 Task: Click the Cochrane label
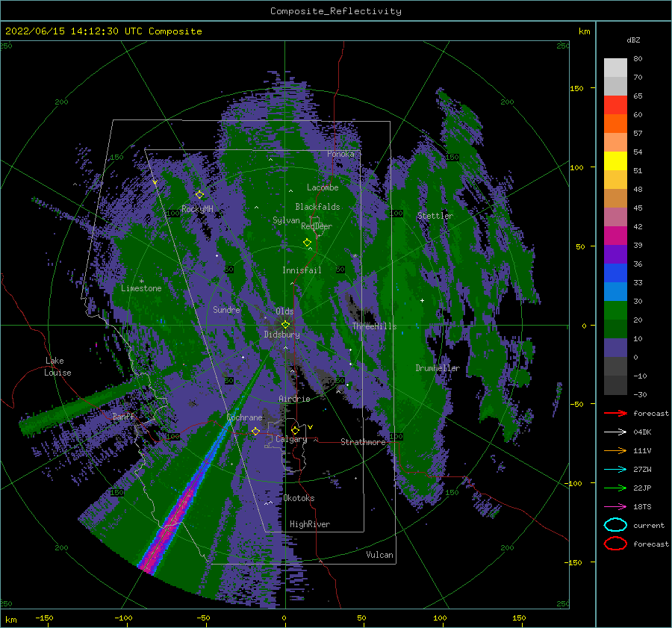click(244, 417)
